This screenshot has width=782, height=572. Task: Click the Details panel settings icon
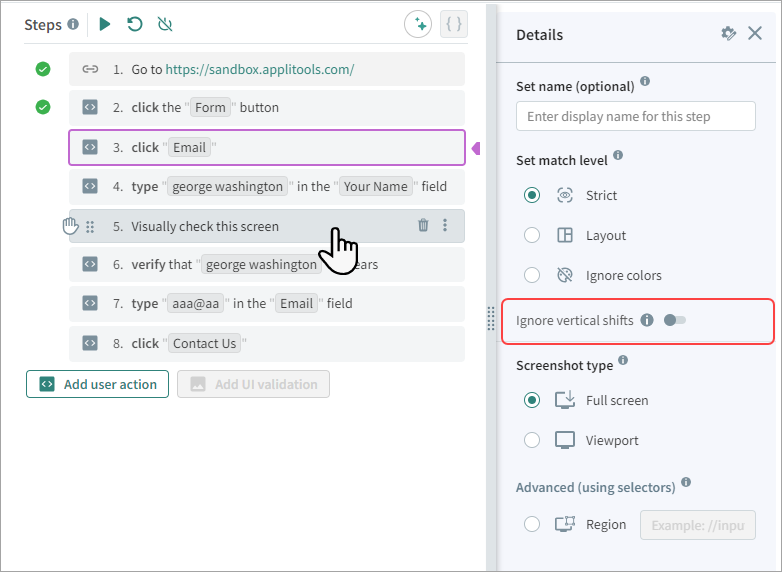click(x=728, y=34)
